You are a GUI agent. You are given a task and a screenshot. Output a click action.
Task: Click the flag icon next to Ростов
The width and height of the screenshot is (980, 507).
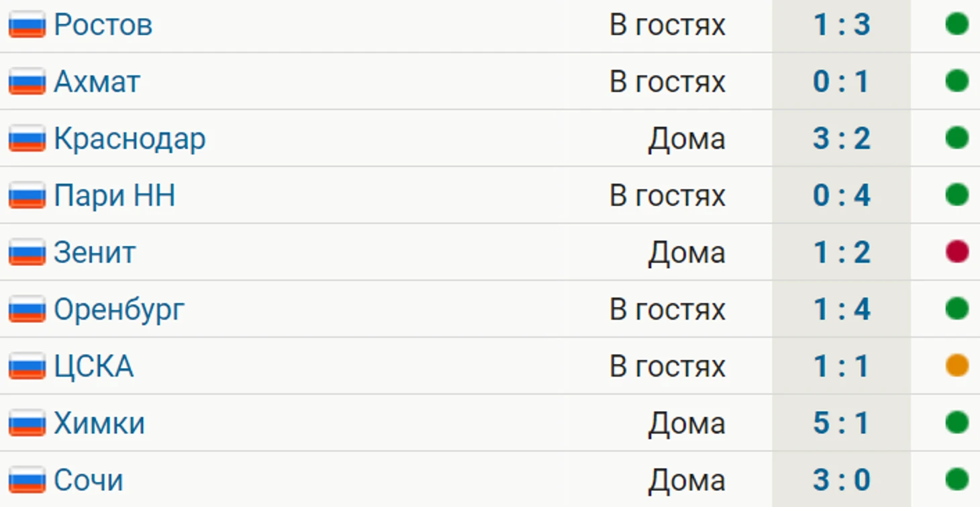pyautogui.click(x=27, y=25)
